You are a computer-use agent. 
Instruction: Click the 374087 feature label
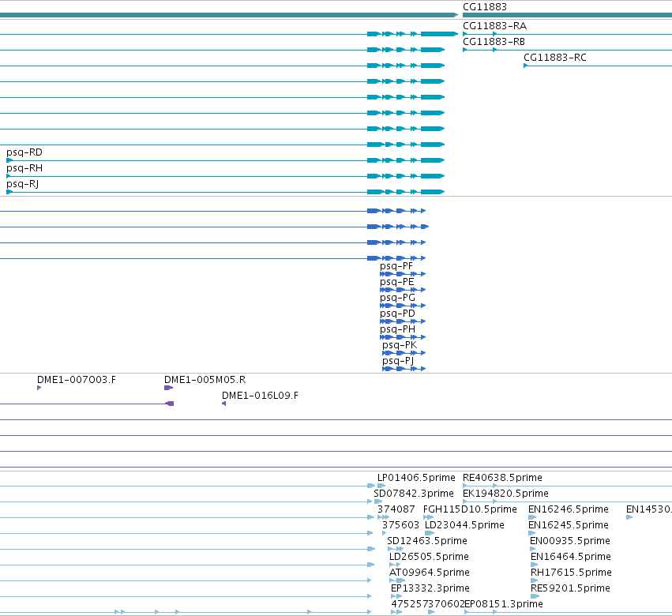396,509
